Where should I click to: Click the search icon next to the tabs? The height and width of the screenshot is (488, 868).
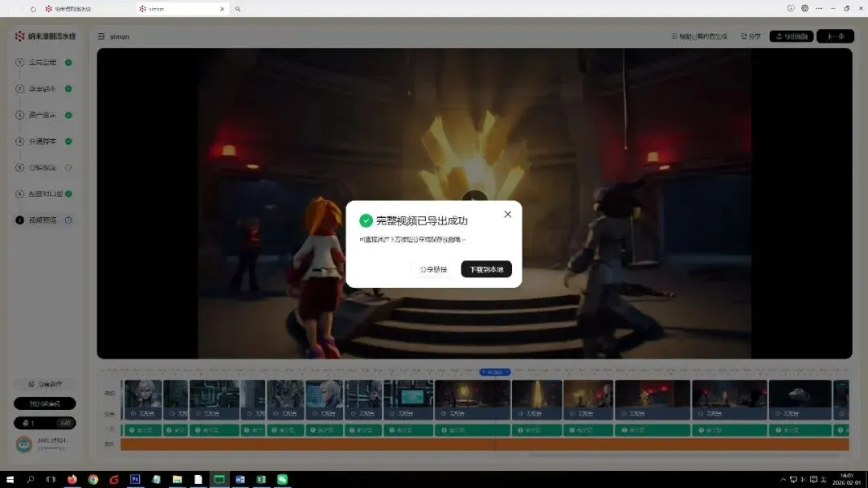[x=237, y=9]
